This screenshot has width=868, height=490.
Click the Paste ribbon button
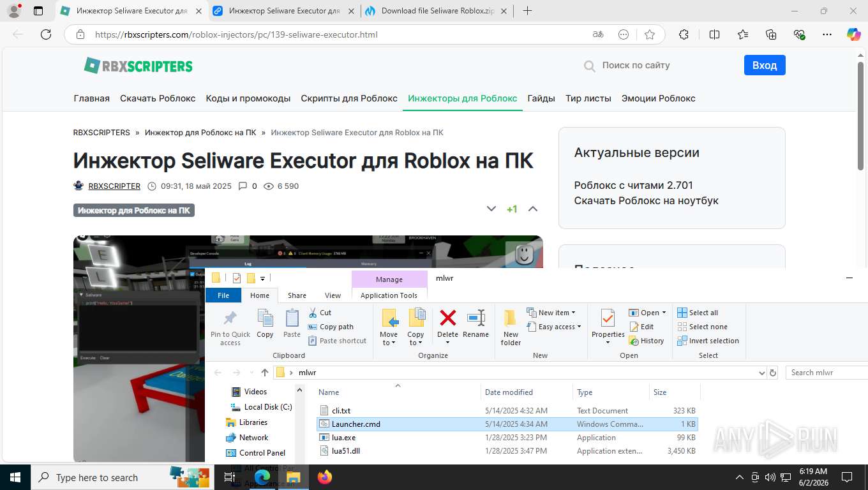[x=292, y=323]
